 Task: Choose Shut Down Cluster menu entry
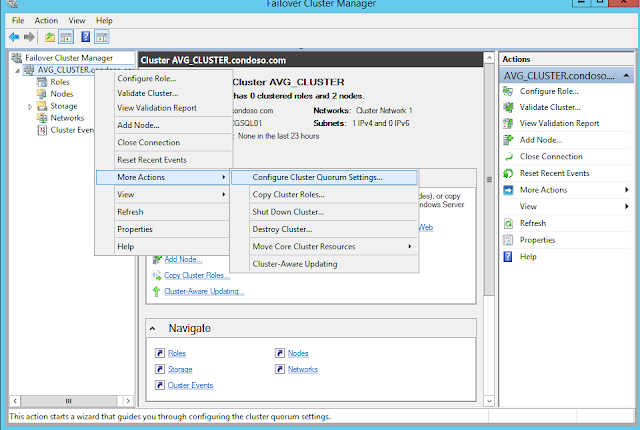[324, 212]
